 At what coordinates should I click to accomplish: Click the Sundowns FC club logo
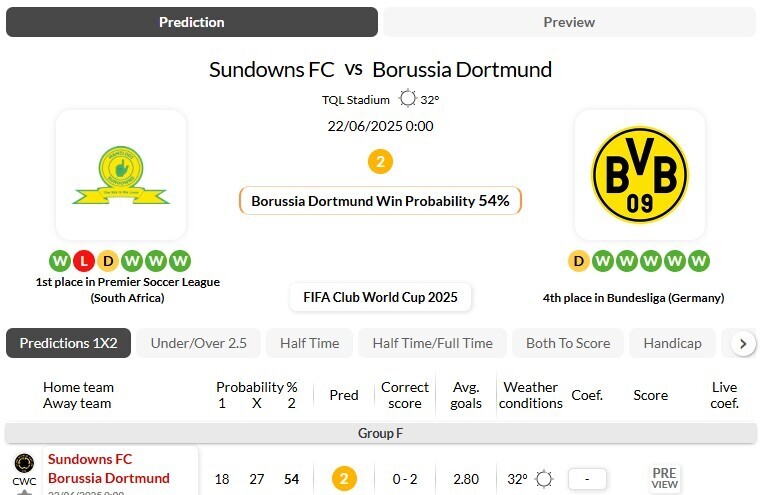pos(121,174)
